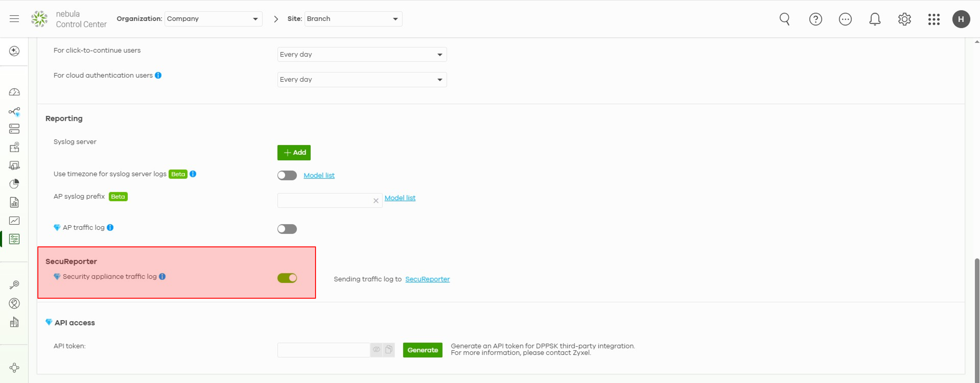The width and height of the screenshot is (980, 383).
Task: Disable Security appliance traffic log switch
Action: 287,278
